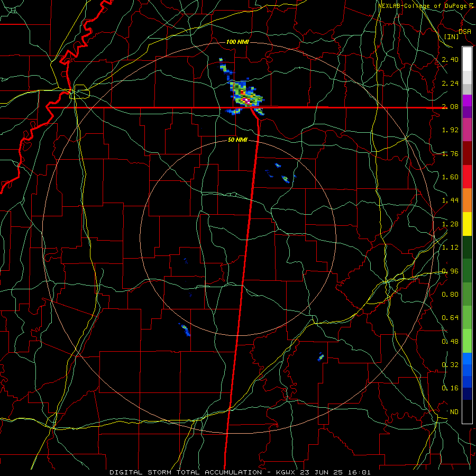476x476 pixels.
Task: Click the dark red legend swatch
Action: (x=467, y=153)
